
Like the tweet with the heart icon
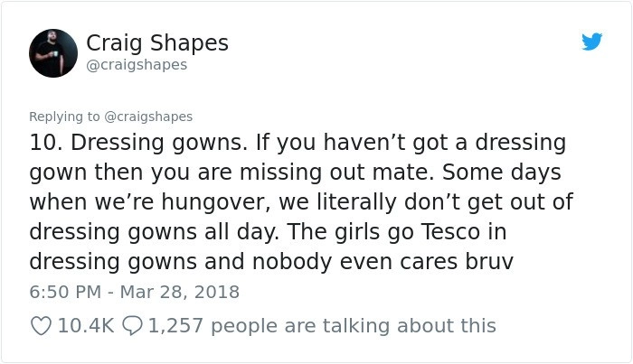(x=41, y=325)
